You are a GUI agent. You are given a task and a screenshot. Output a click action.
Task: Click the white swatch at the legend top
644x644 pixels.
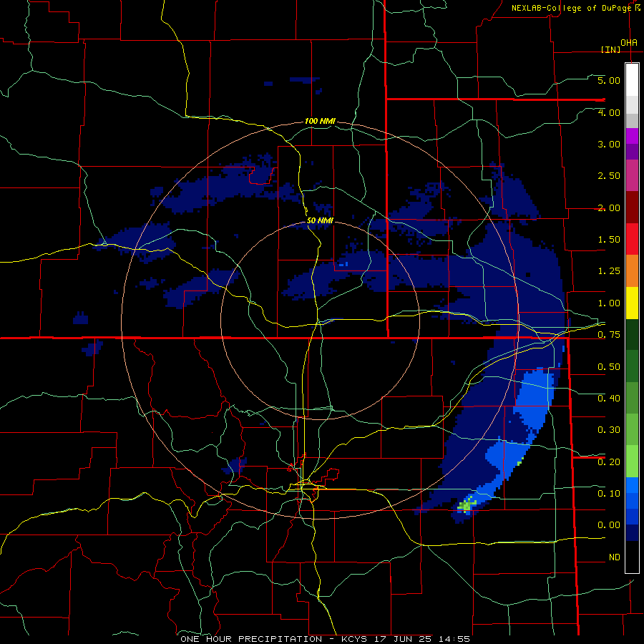[632, 79]
